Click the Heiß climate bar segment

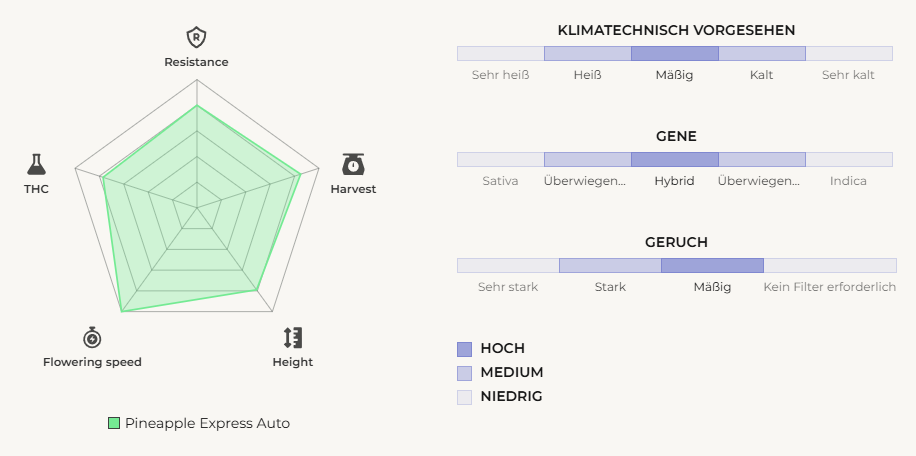[x=587, y=54]
